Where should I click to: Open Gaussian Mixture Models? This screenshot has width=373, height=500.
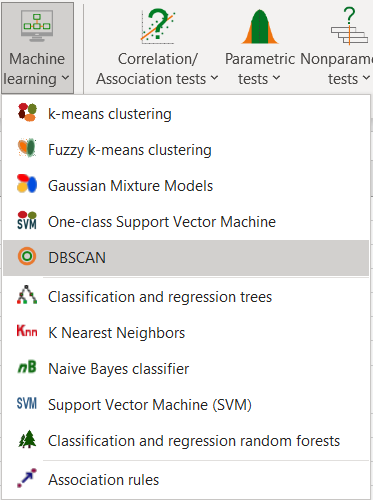(186, 186)
